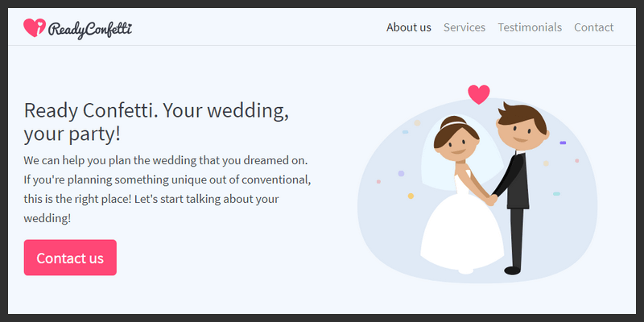Click the purple confetti piece beside the groom
Viewport: 644px width, 322px height.
click(563, 142)
